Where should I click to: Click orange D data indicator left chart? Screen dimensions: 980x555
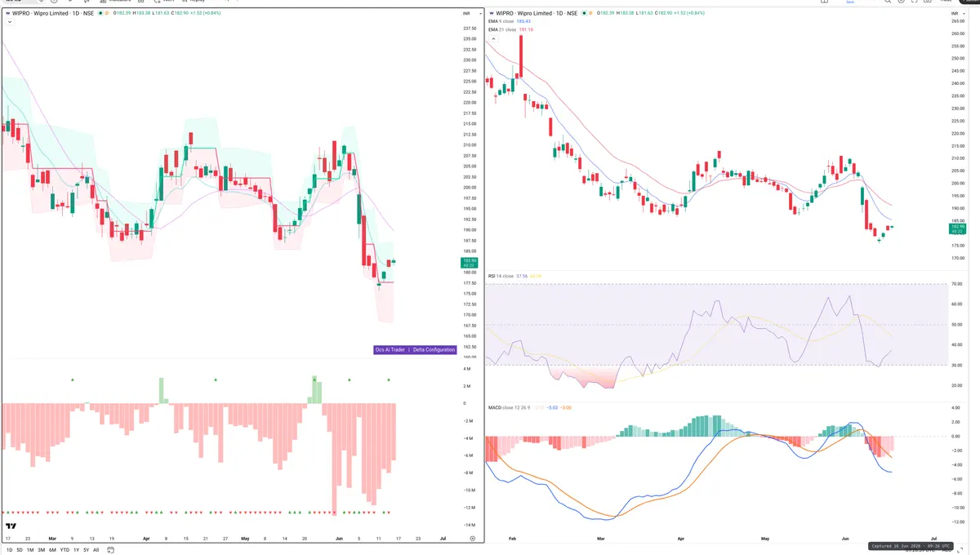click(x=108, y=14)
